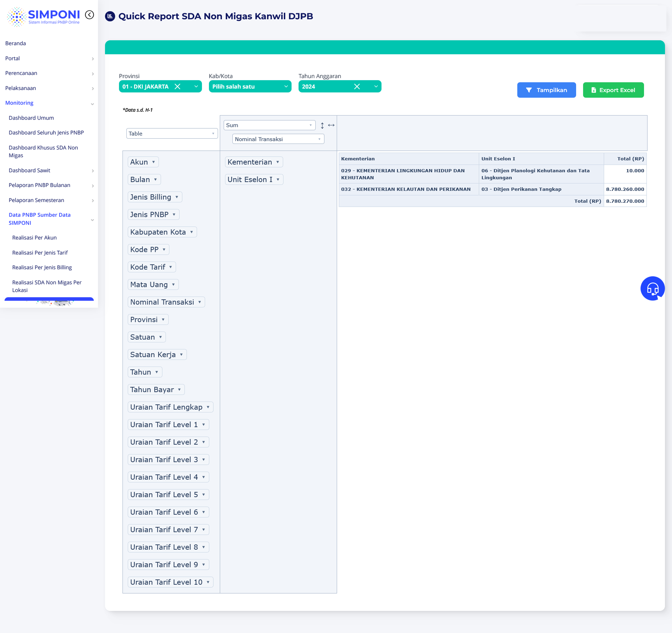Toggle column sort order horizontal arrow

(331, 125)
